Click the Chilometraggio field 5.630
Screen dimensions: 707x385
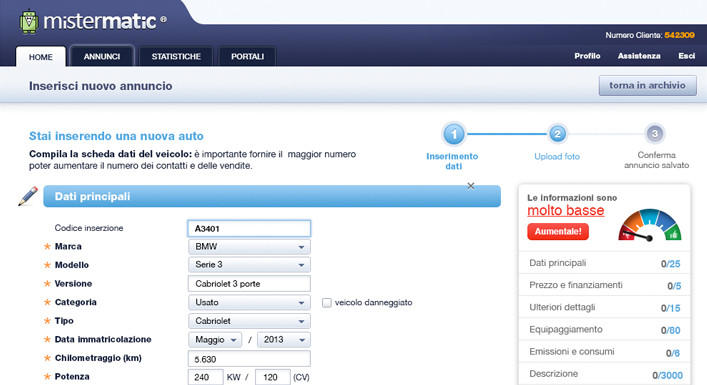tap(249, 359)
